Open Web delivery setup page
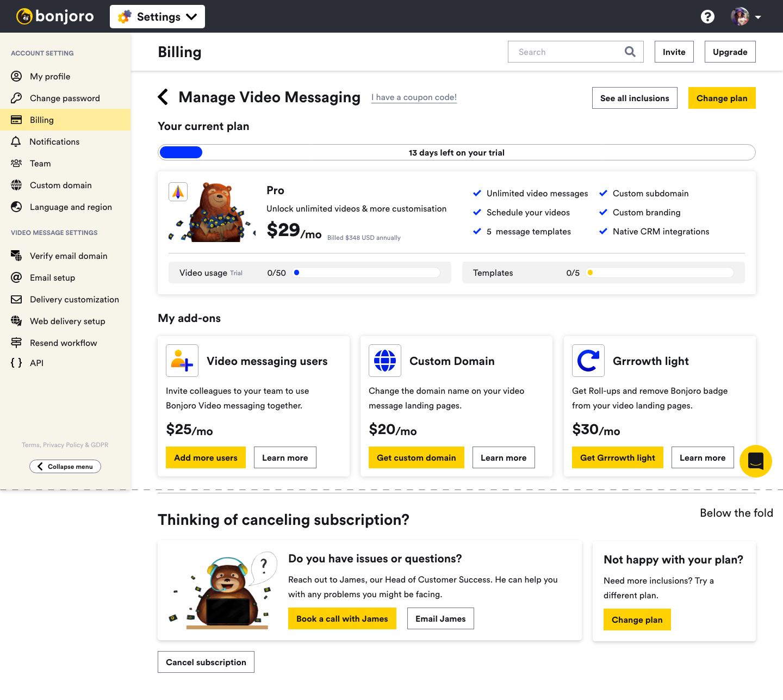This screenshot has height=700, width=783. (65, 321)
